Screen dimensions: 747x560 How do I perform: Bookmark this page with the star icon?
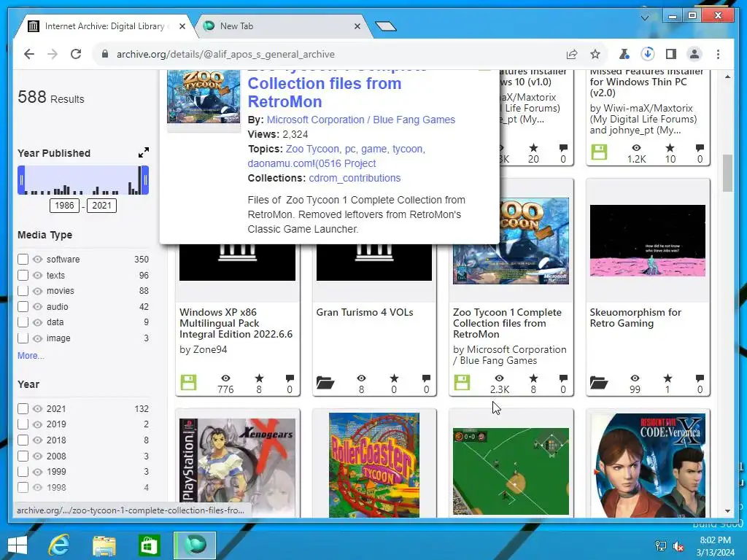(x=595, y=54)
